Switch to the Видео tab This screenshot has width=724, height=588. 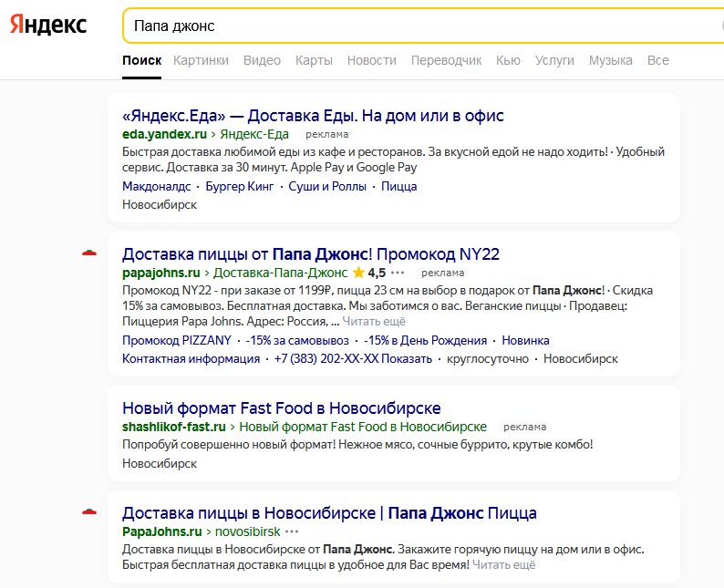point(262,60)
